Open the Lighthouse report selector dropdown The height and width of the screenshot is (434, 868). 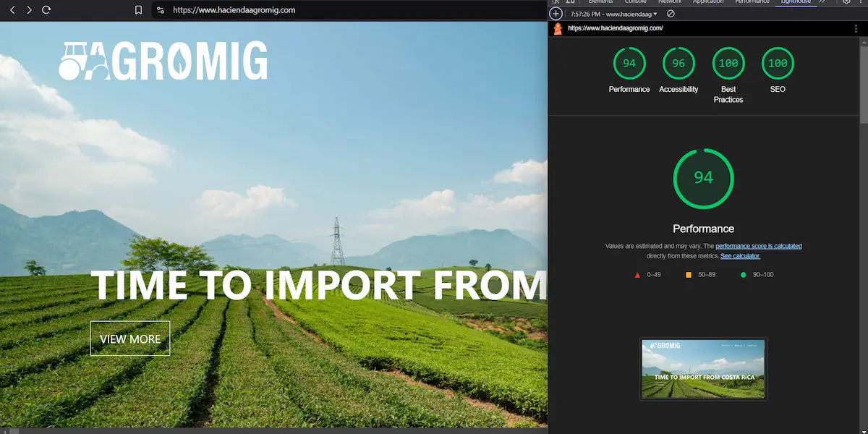pyautogui.click(x=613, y=14)
